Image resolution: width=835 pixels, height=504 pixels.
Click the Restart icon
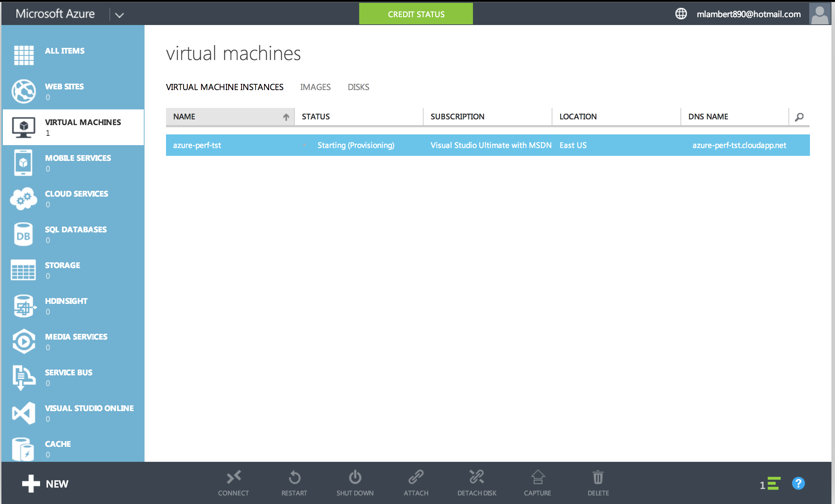[294, 477]
